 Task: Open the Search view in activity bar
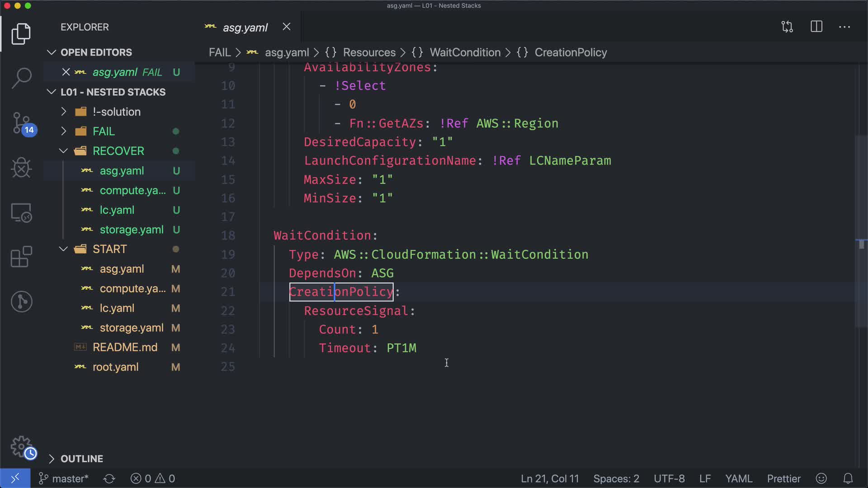coord(21,78)
